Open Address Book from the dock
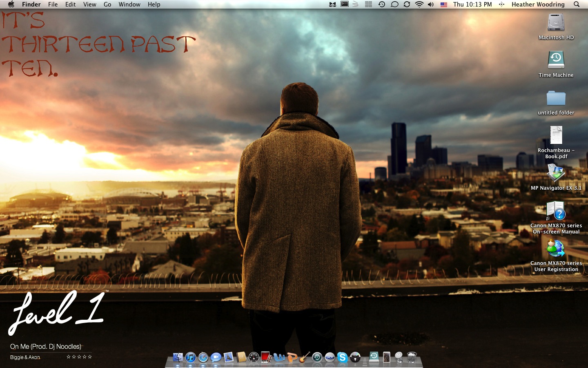The image size is (588, 368). pos(241,357)
